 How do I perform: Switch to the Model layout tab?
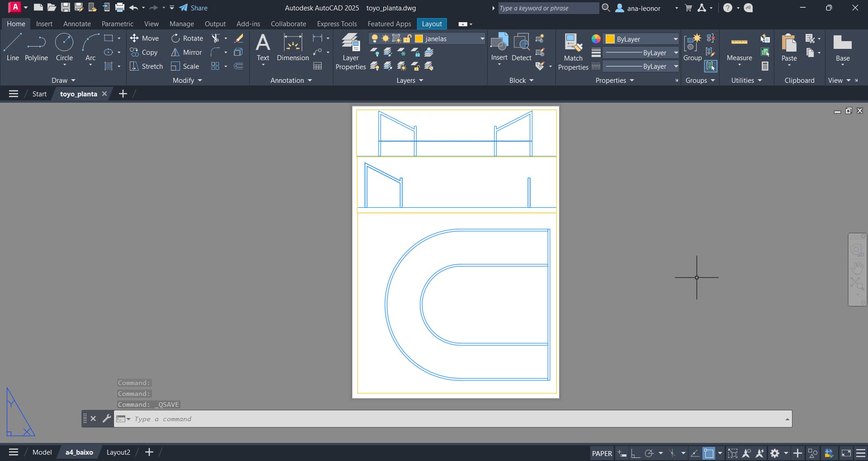pyautogui.click(x=42, y=452)
